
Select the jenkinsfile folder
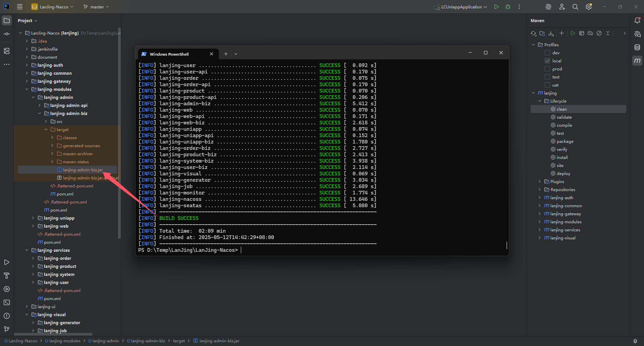point(47,49)
